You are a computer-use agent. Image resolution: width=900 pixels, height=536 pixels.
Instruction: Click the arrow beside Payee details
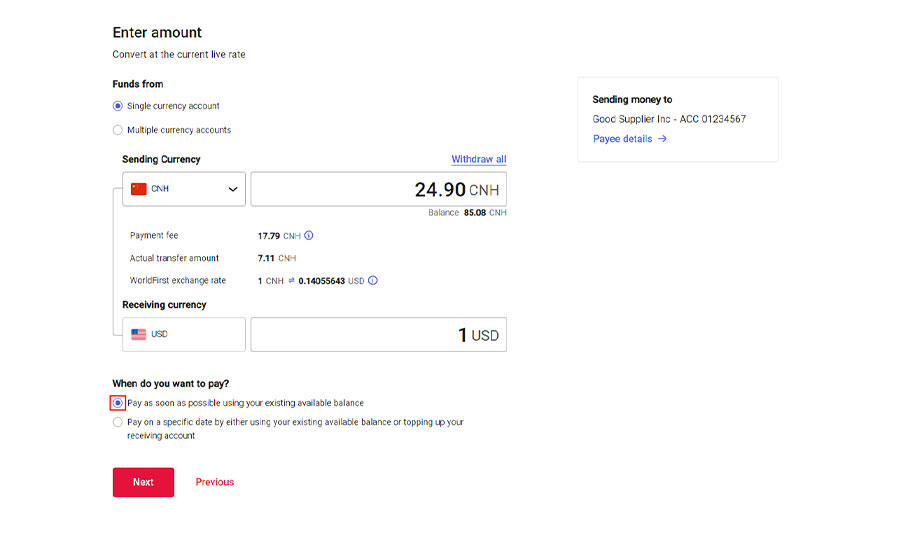point(663,139)
